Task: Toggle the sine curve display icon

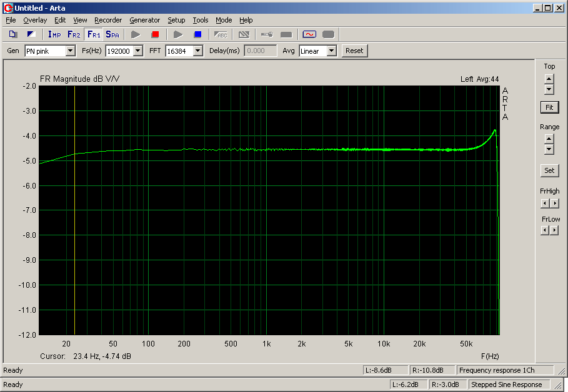Action: pos(309,34)
